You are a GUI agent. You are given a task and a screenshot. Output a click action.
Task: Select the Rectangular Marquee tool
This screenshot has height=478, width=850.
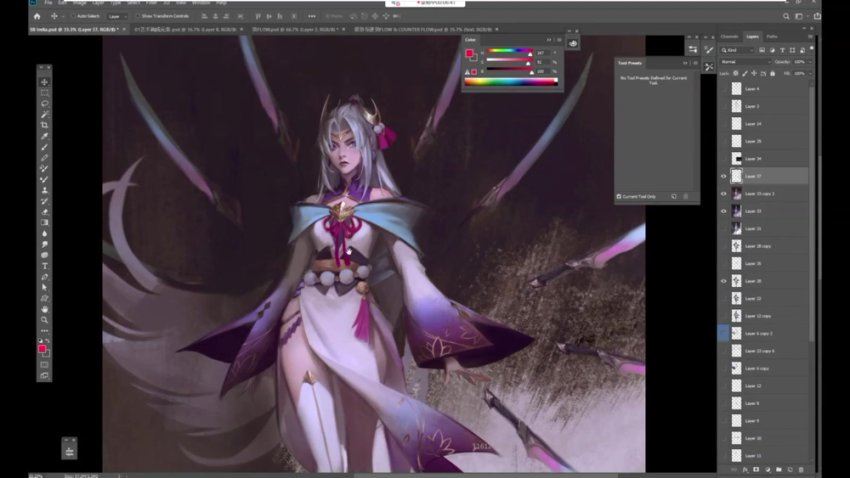[44, 93]
